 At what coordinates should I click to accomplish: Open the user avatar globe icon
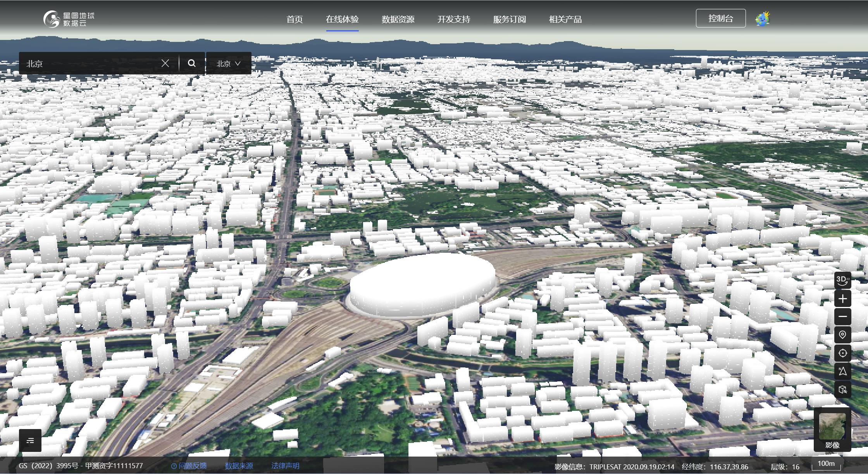(763, 19)
